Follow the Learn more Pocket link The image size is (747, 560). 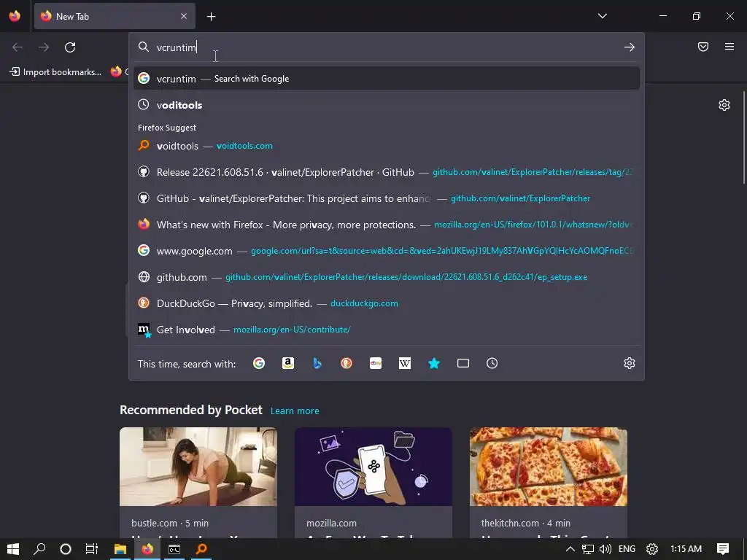(x=295, y=411)
